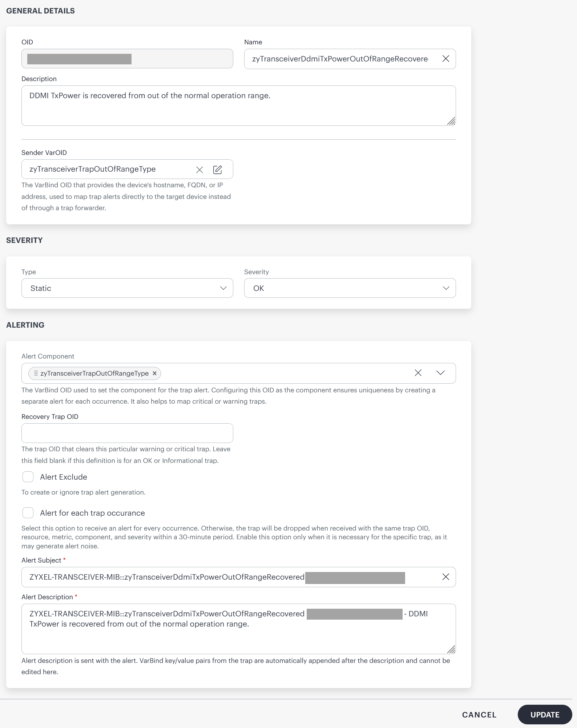Clear the Name field with its X icon
The image size is (577, 728).
[445, 59]
